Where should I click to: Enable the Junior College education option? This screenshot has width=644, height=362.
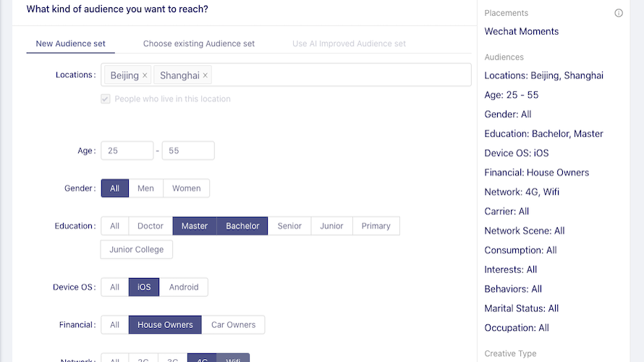point(137,250)
